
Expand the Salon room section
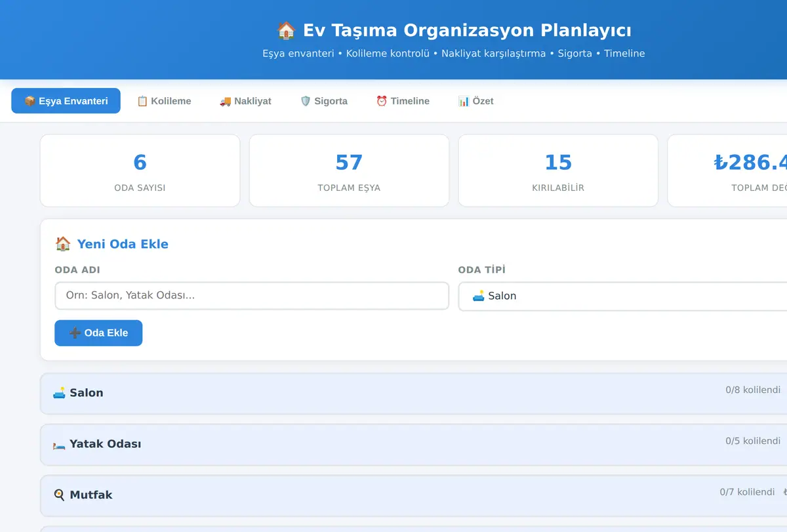(x=413, y=394)
